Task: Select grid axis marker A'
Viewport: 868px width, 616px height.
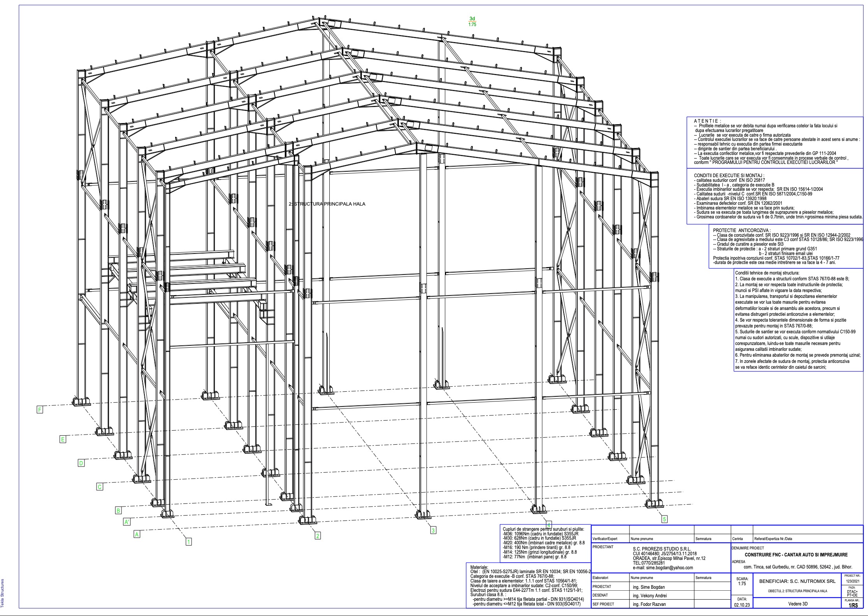Action: [127, 522]
